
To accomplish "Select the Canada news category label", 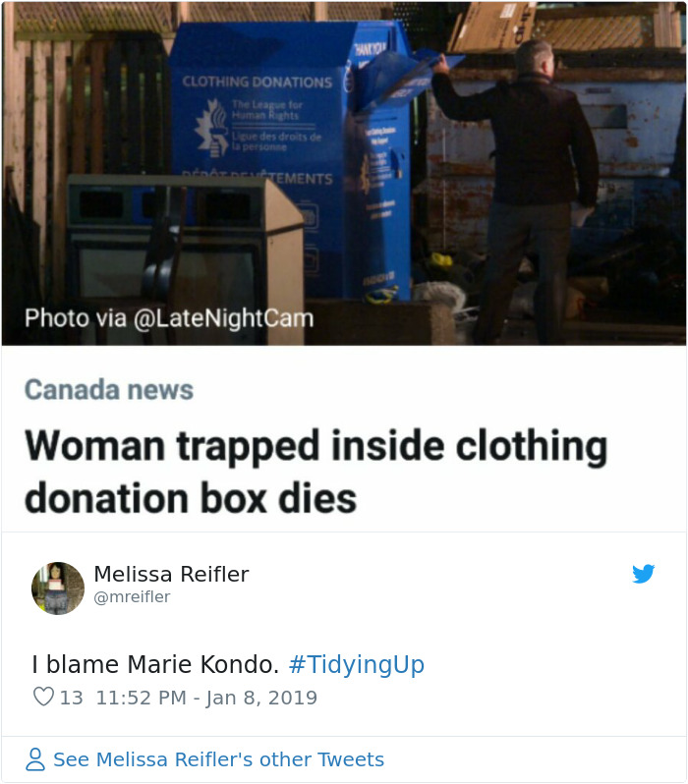I will coord(109,389).
